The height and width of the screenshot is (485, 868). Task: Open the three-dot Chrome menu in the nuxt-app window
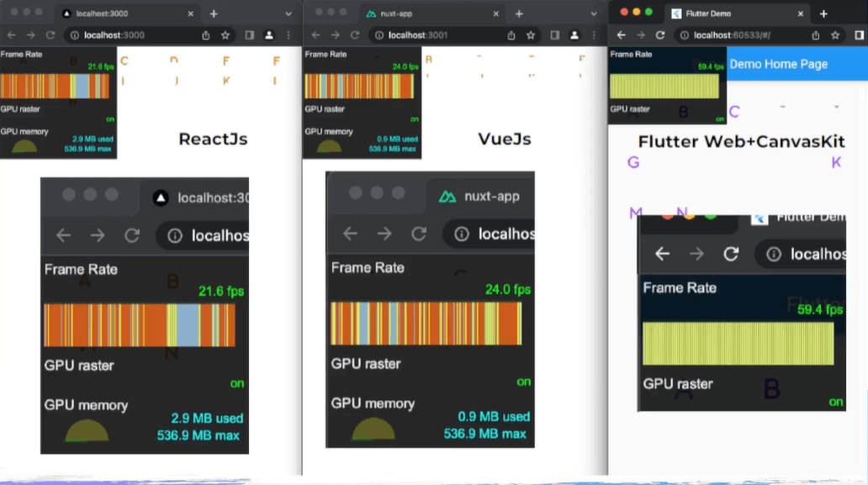[x=595, y=35]
